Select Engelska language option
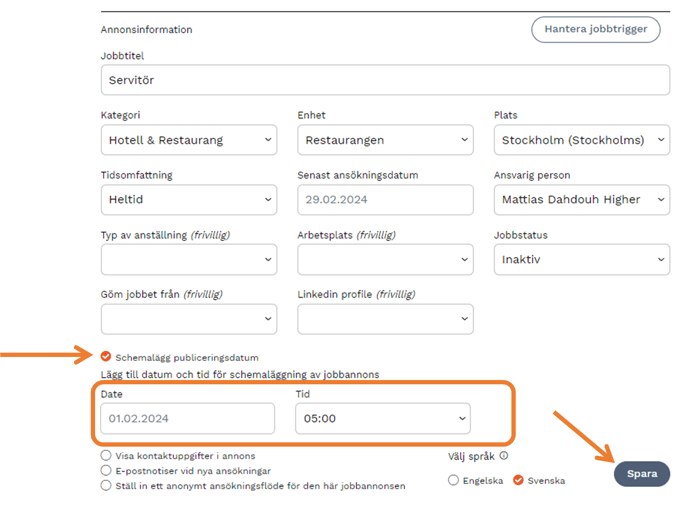This screenshot has width=680, height=510. (x=454, y=480)
